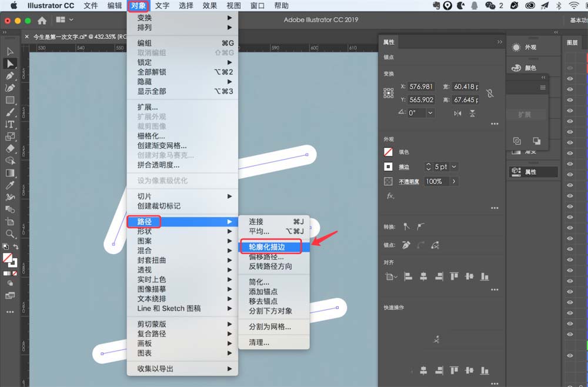This screenshot has width=588, height=387.
Task: Open the Color panel icon
Action: coord(516,68)
